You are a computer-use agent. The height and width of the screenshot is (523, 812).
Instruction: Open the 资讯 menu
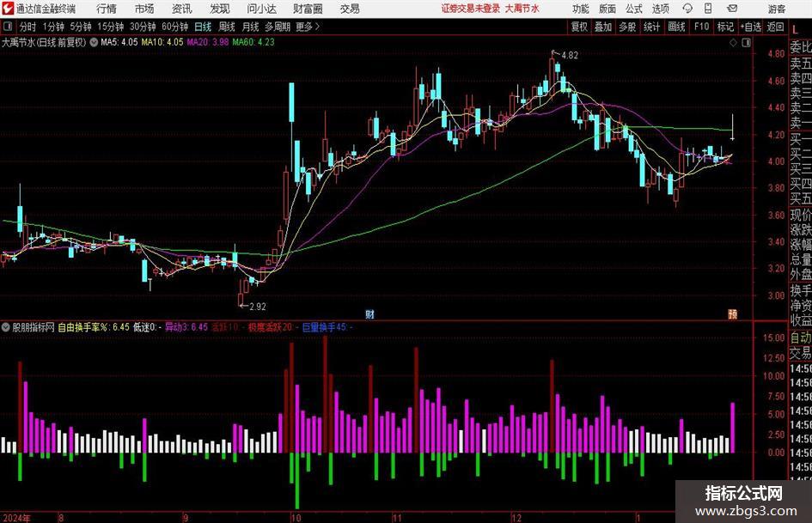(x=181, y=9)
